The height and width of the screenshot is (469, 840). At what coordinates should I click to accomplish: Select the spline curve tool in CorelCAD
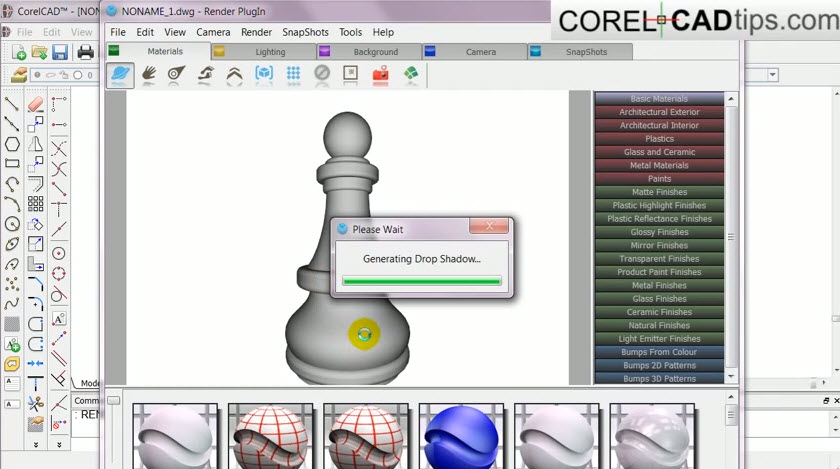(x=12, y=304)
